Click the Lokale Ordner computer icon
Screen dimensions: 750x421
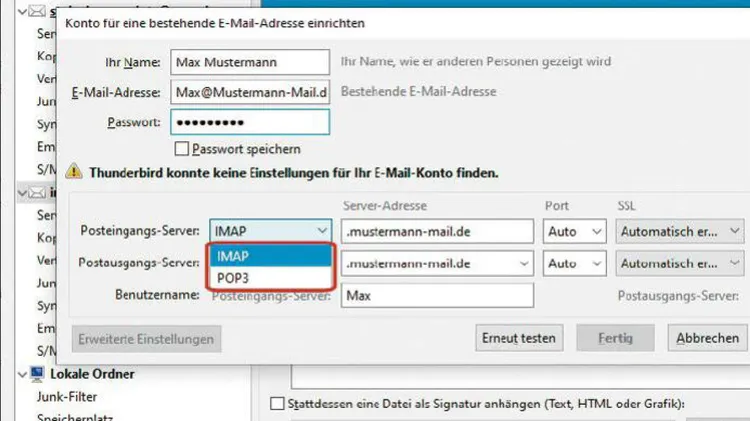(x=37, y=374)
